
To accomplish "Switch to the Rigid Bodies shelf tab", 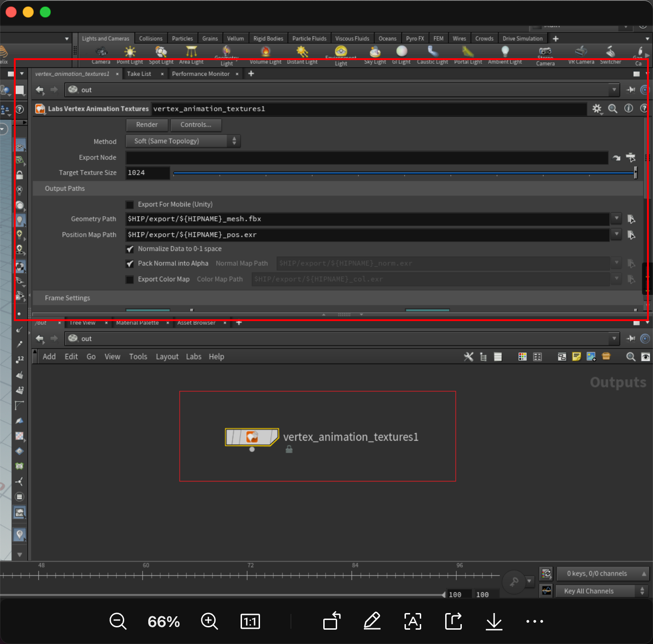I will (x=268, y=39).
